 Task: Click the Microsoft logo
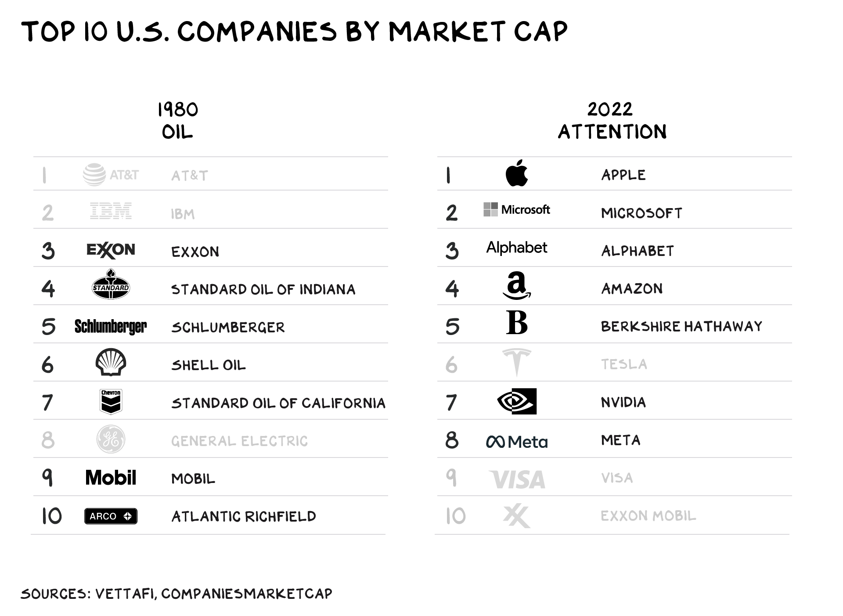[516, 209]
